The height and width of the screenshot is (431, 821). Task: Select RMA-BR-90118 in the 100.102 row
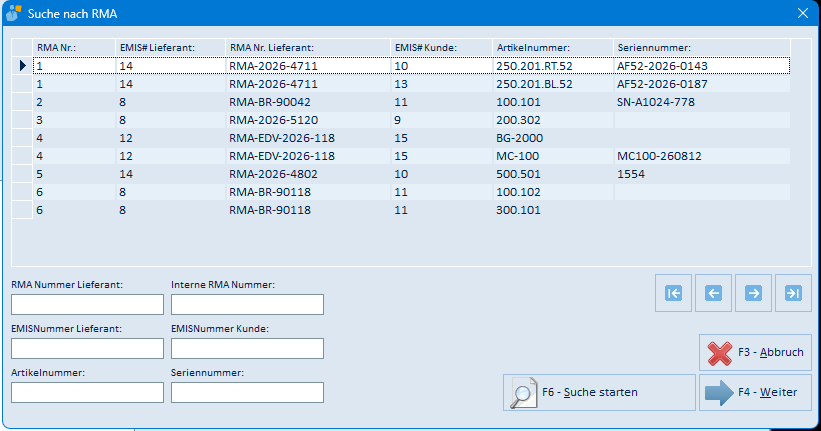pos(308,192)
